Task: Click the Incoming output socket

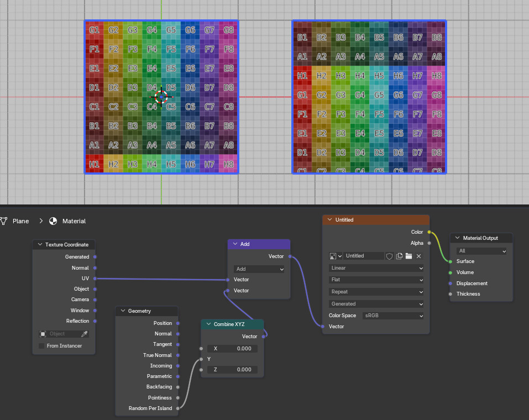Action: 178,366
